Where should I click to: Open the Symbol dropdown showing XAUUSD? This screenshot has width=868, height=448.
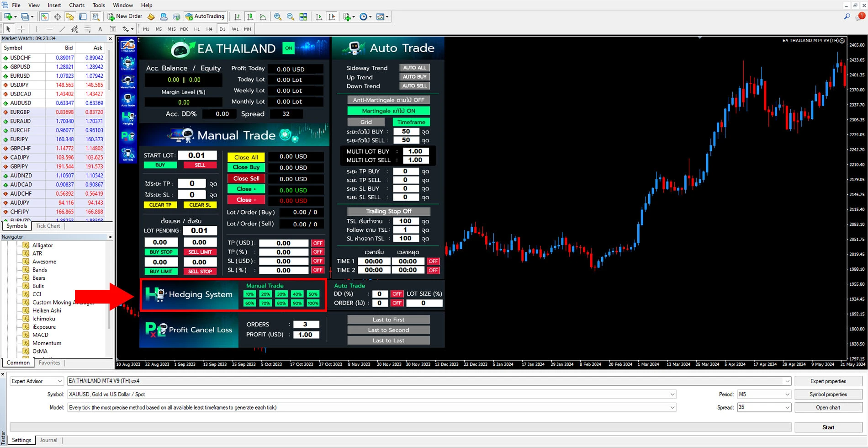point(672,394)
